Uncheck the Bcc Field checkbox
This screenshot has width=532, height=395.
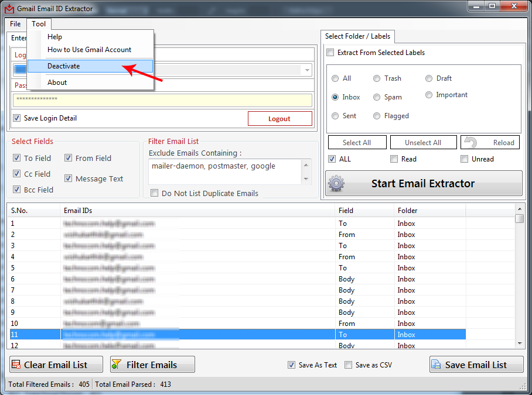(16, 190)
